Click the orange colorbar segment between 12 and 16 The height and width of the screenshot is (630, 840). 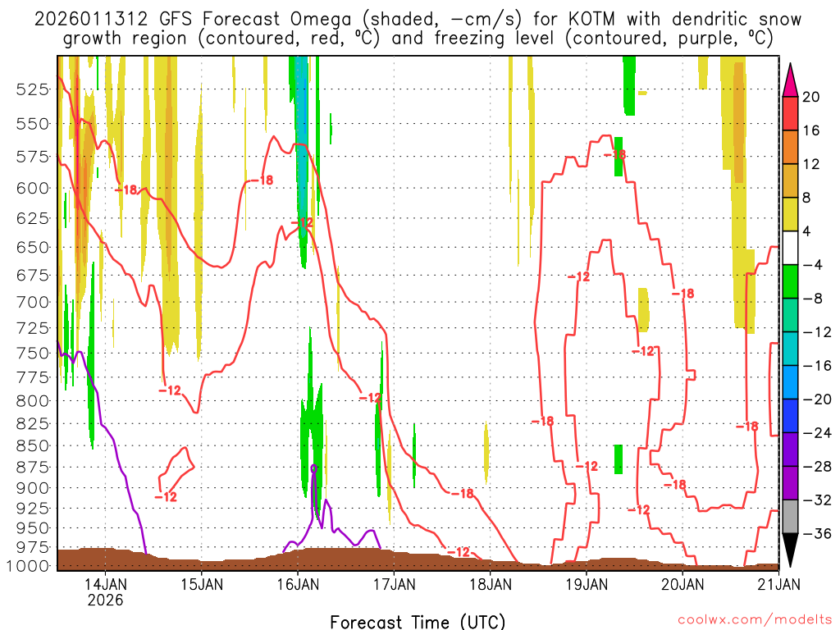pyautogui.click(x=790, y=148)
